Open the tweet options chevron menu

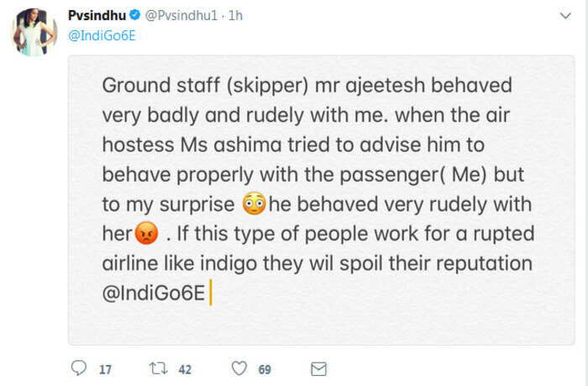tap(565, 16)
